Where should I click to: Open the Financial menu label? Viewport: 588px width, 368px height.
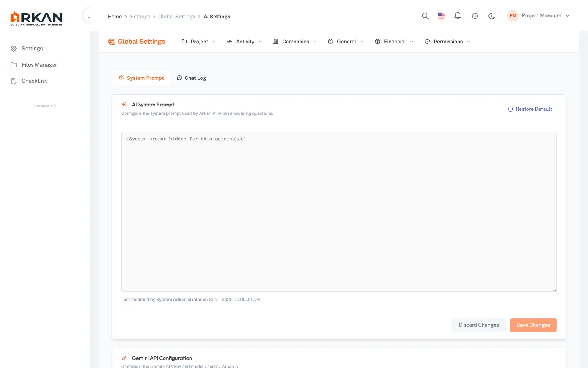[395, 42]
